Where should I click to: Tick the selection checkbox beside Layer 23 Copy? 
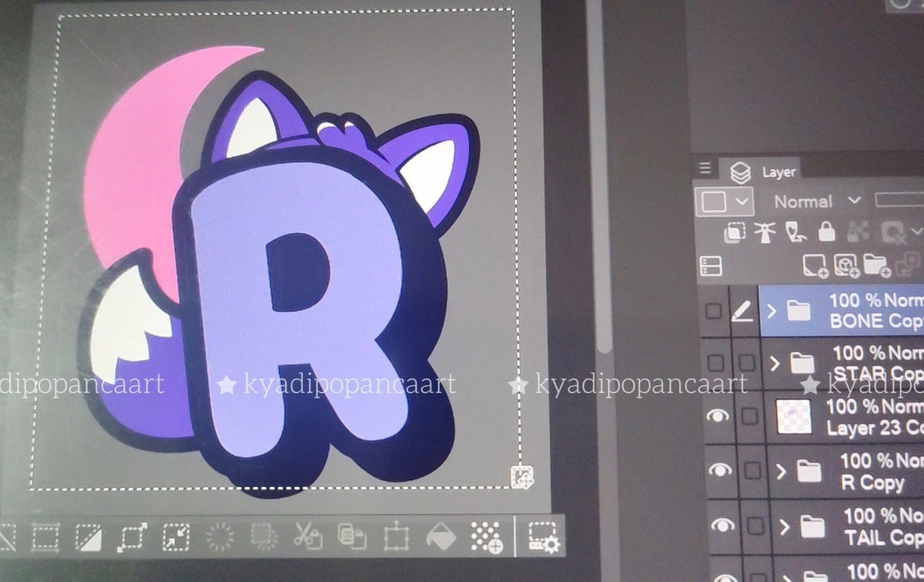tap(749, 416)
